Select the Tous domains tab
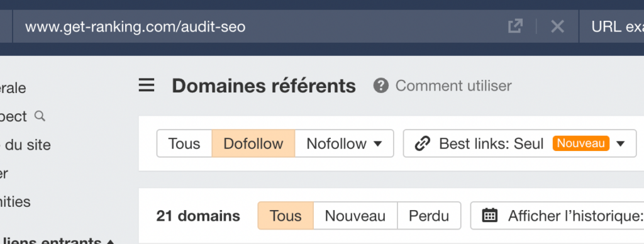Screen dimensions: 644x244 coord(286,216)
